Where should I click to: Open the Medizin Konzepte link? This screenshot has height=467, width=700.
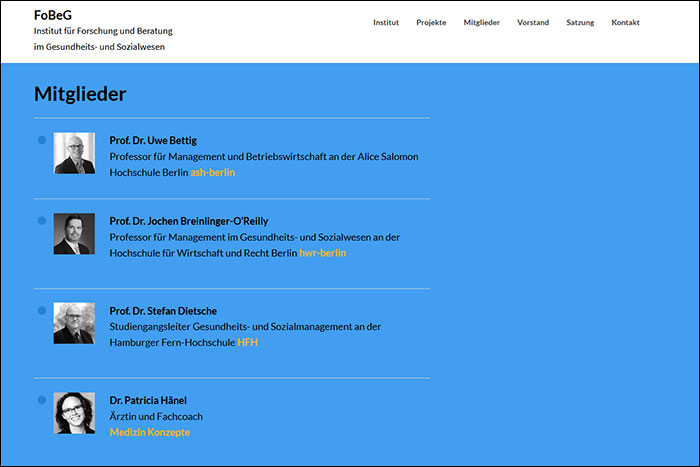pyautogui.click(x=150, y=432)
